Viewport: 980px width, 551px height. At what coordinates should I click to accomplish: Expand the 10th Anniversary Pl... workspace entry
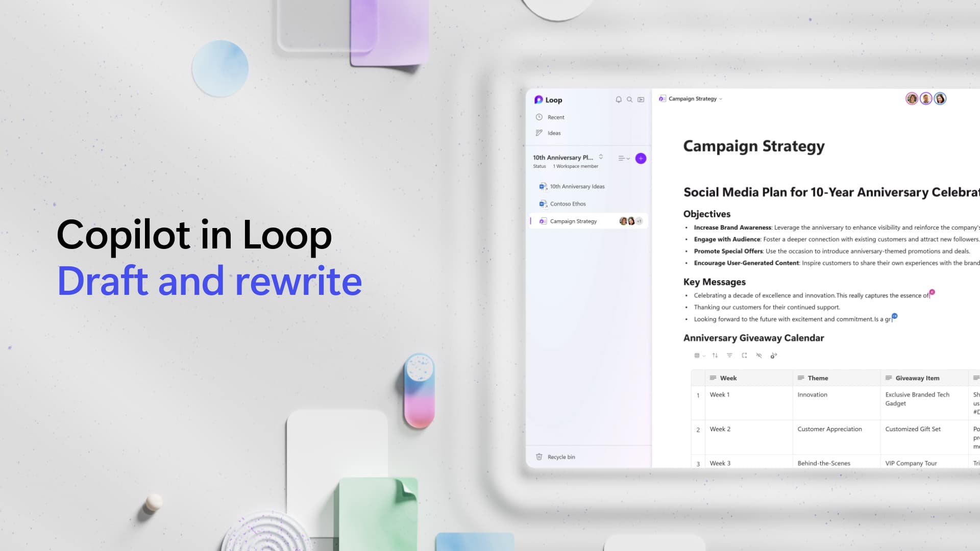(x=602, y=157)
